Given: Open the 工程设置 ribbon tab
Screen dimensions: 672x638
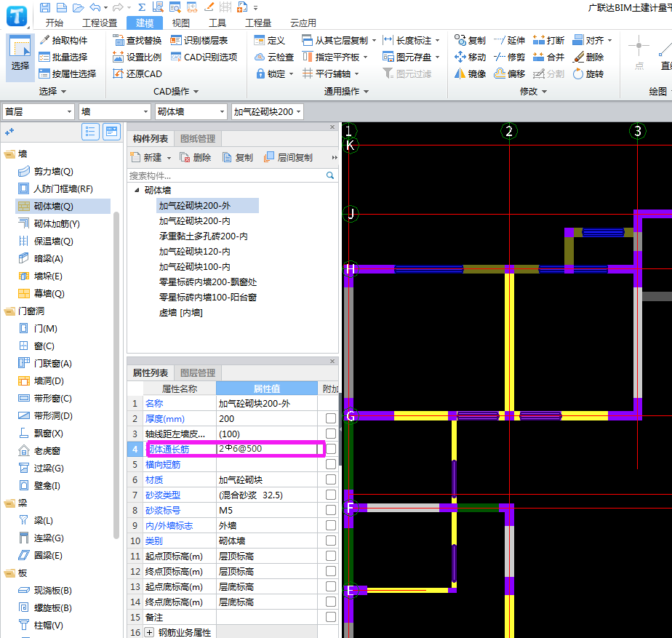Looking at the screenshot, I should 100,23.
